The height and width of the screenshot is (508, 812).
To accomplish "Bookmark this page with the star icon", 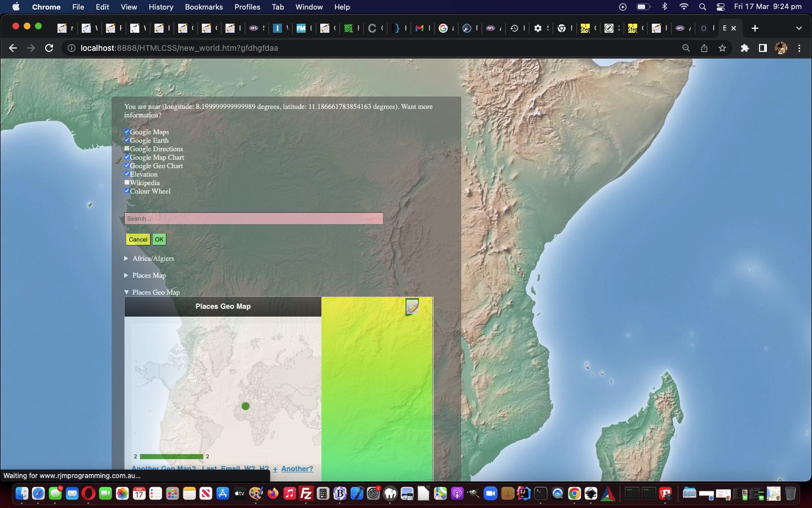I will 722,48.
